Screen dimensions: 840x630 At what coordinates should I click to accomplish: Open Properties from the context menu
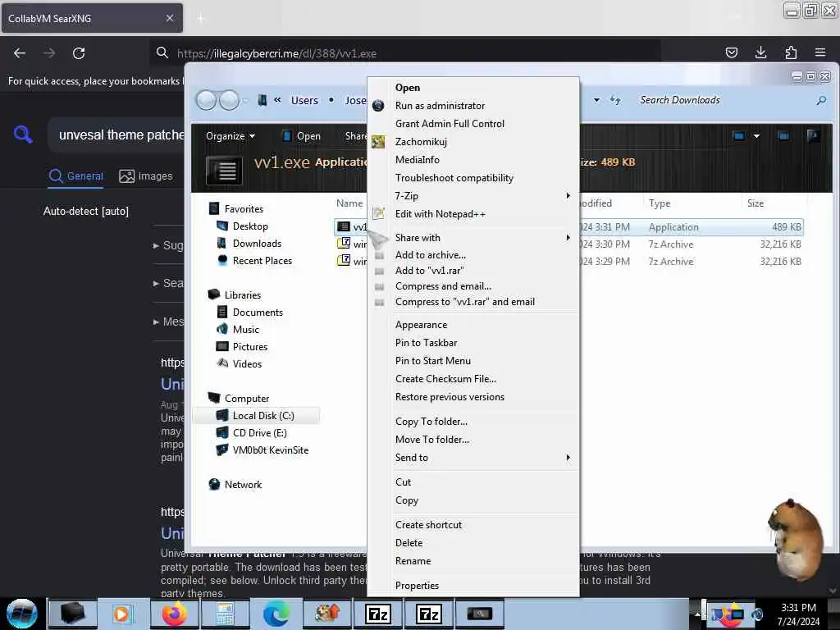point(417,586)
